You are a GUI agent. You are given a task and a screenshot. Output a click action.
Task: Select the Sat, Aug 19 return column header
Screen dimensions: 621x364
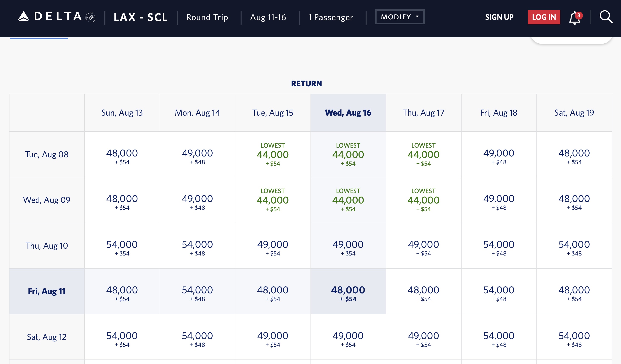(574, 113)
